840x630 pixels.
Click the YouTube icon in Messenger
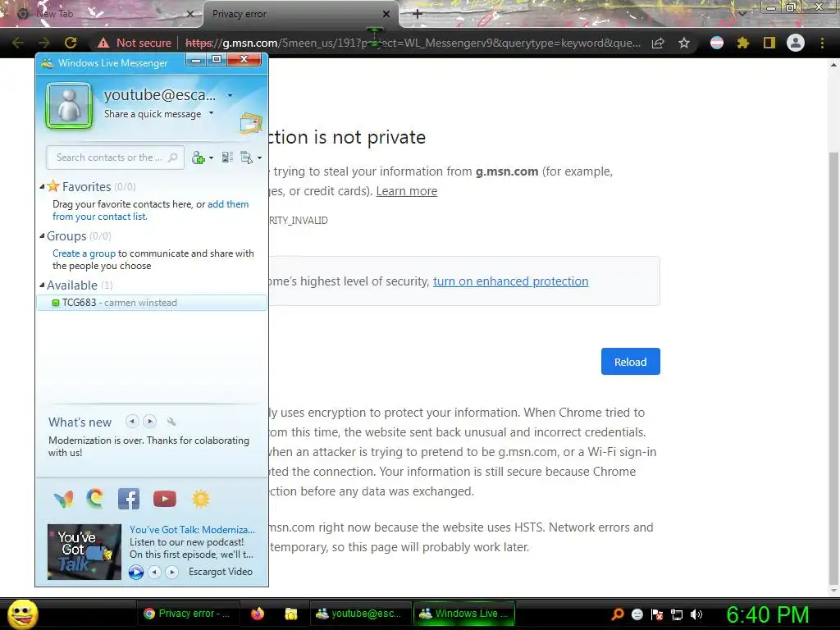(x=164, y=499)
